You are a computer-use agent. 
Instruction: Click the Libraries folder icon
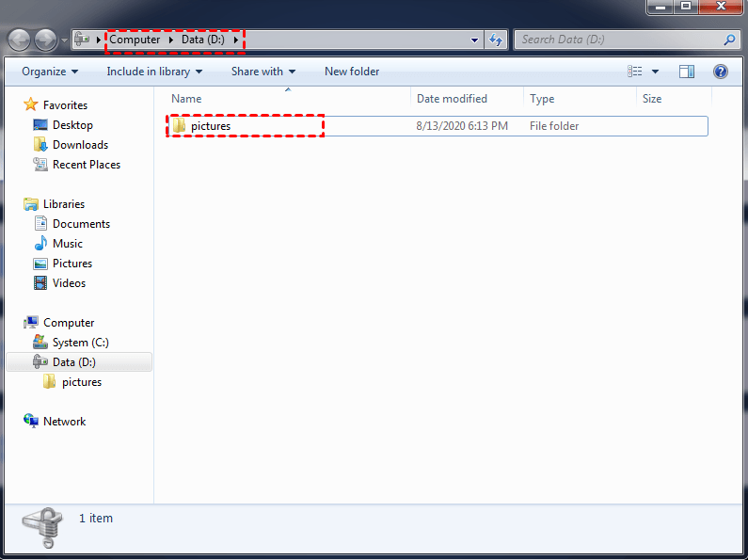click(x=31, y=204)
